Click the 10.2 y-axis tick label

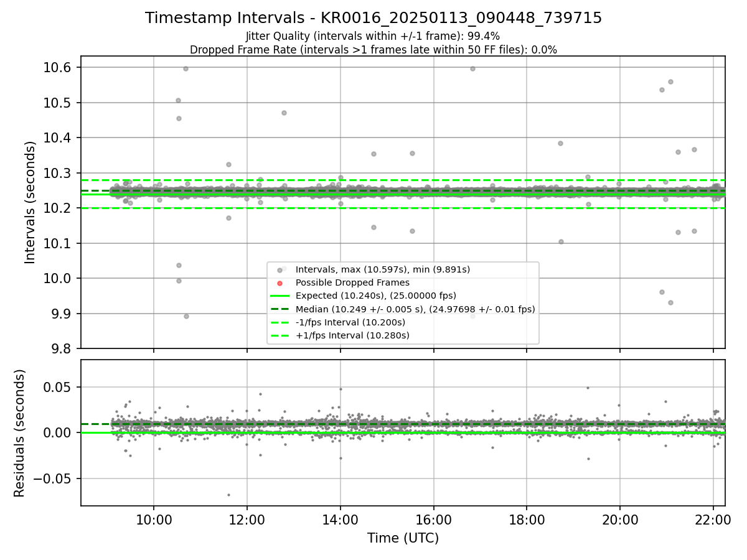coord(59,208)
